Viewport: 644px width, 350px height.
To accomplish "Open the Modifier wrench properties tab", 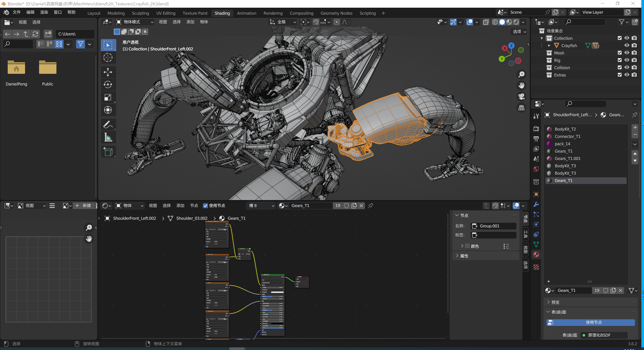I will pyautogui.click(x=536, y=204).
